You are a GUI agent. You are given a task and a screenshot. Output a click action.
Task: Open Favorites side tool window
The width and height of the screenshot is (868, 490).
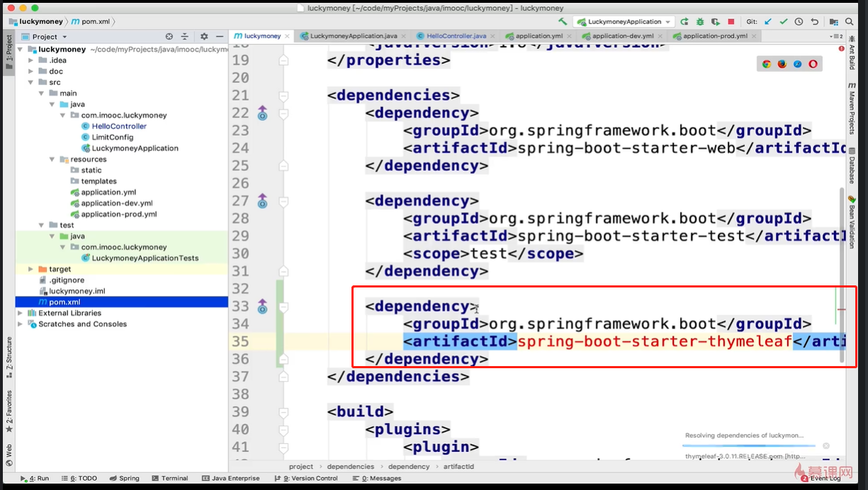9,411
